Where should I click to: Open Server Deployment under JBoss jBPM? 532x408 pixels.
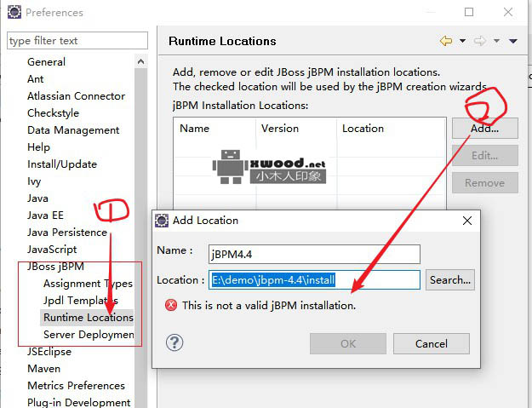[89, 335]
